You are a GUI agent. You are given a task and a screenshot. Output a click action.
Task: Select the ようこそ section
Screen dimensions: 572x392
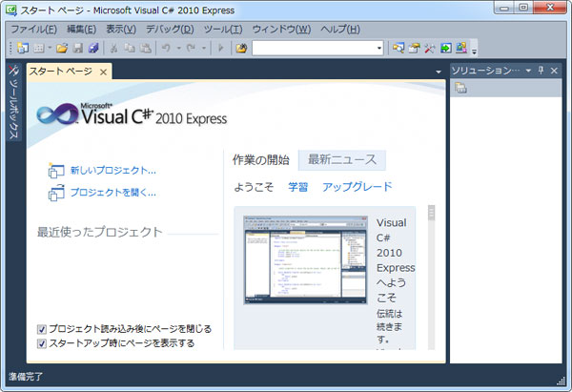pyautogui.click(x=254, y=187)
